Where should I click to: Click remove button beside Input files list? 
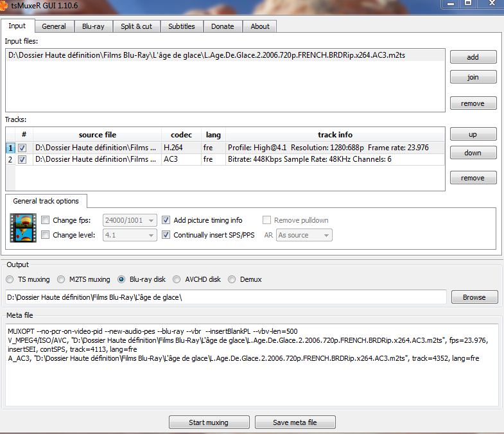(x=473, y=103)
